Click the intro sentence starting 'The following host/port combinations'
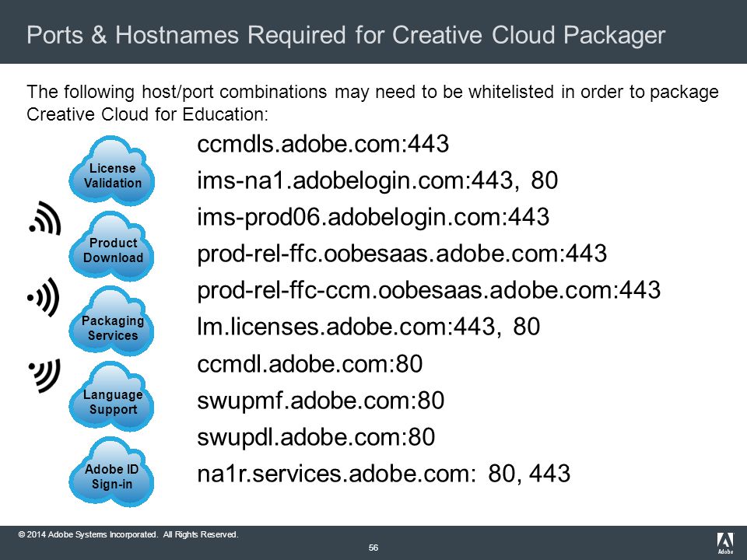This screenshot has height=560, width=747. 373,103
